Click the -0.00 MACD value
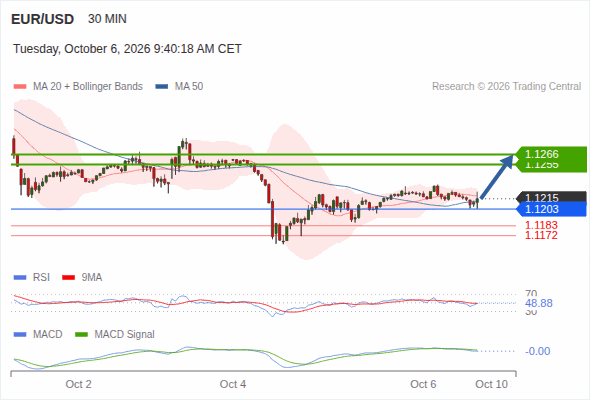 (x=537, y=351)
